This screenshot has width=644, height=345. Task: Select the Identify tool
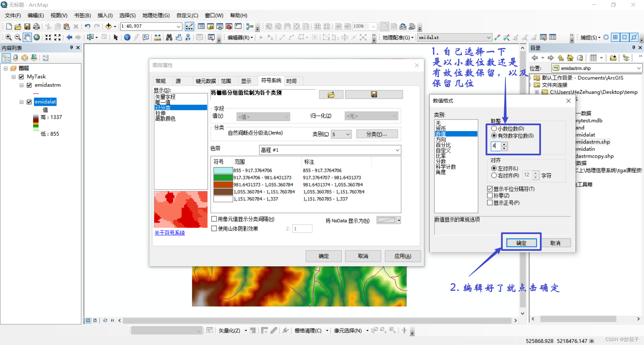coord(127,37)
